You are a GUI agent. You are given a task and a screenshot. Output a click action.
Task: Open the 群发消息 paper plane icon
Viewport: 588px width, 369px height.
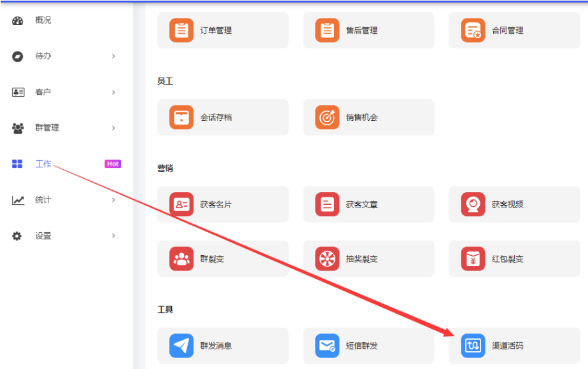181,345
